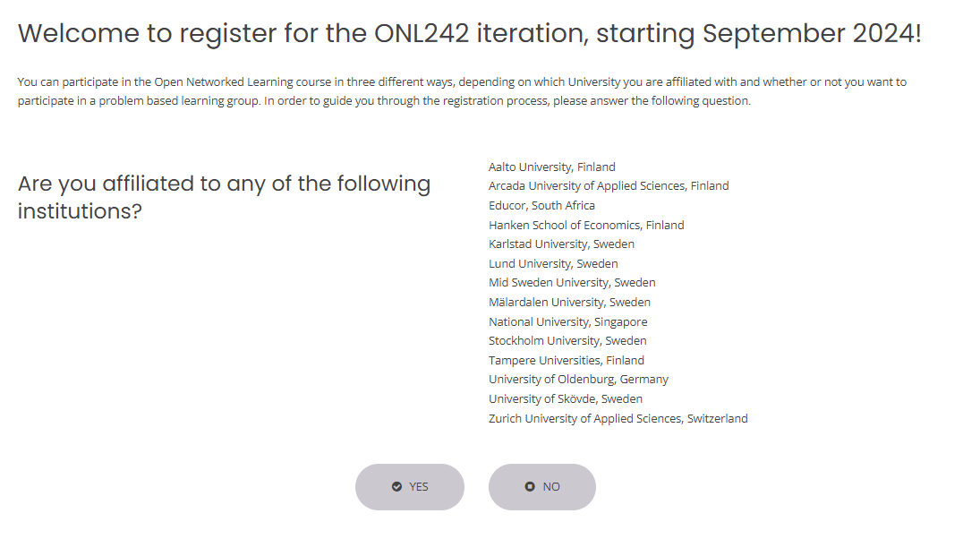The height and width of the screenshot is (539, 980).
Task: Click the YES button to confirm affiliation
Action: (x=410, y=487)
